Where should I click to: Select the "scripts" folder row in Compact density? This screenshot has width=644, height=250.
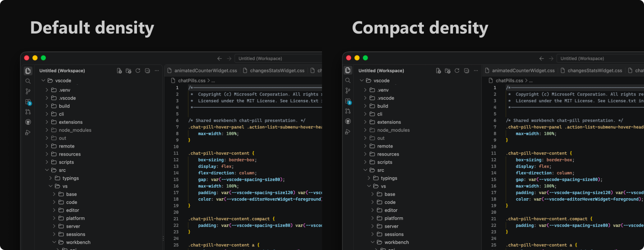click(418, 162)
